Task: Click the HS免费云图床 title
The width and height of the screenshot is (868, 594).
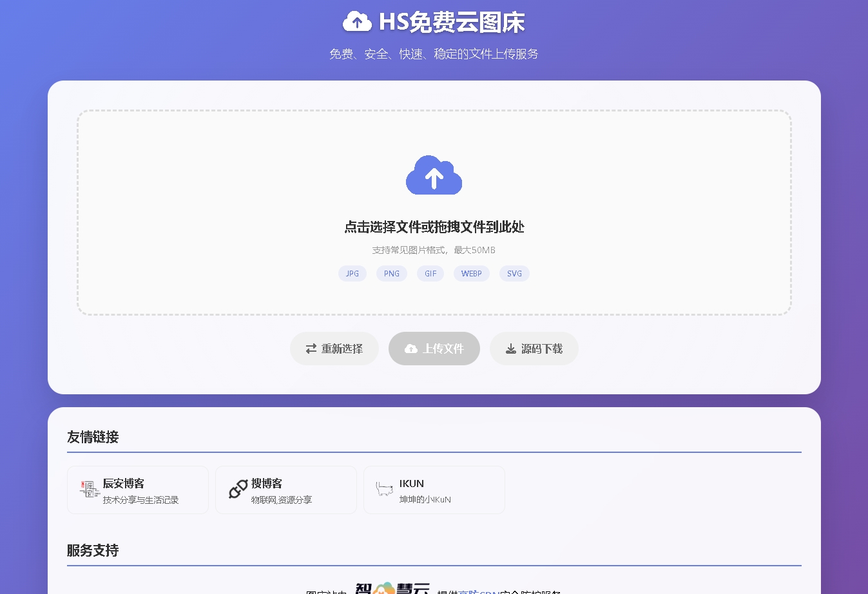Action: pos(452,23)
